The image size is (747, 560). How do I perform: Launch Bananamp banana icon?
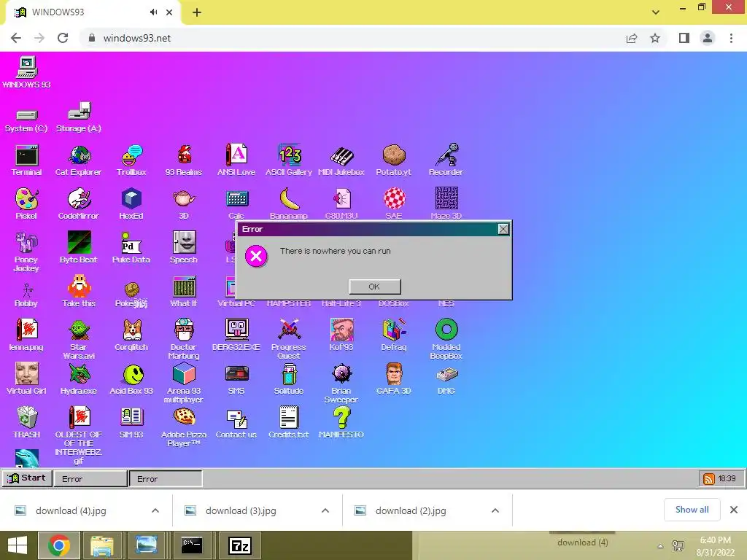tap(289, 204)
